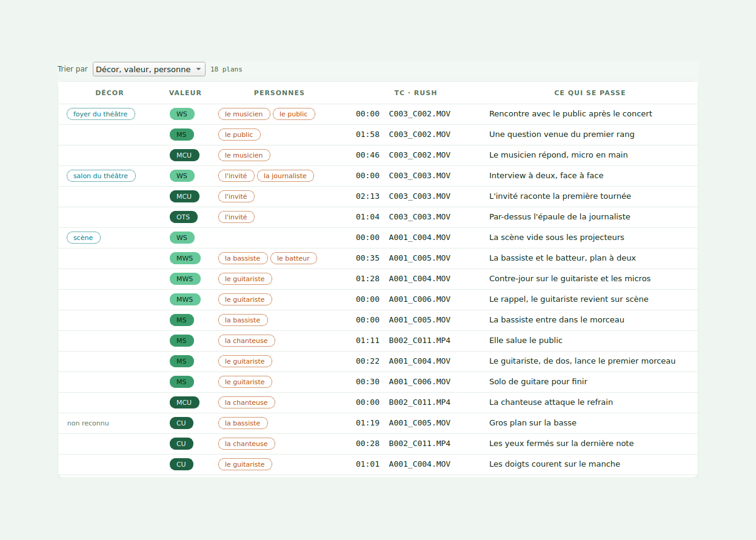Click "Solo de guitare pour finir" description

(538, 382)
